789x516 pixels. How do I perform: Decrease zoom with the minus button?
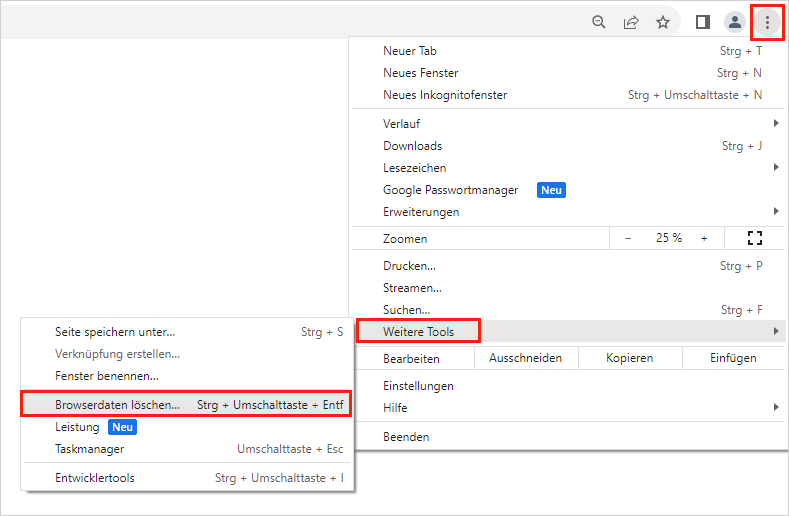click(x=628, y=238)
